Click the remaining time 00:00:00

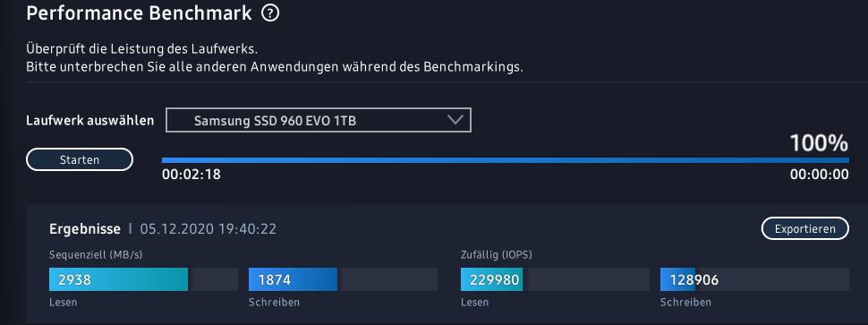click(819, 175)
